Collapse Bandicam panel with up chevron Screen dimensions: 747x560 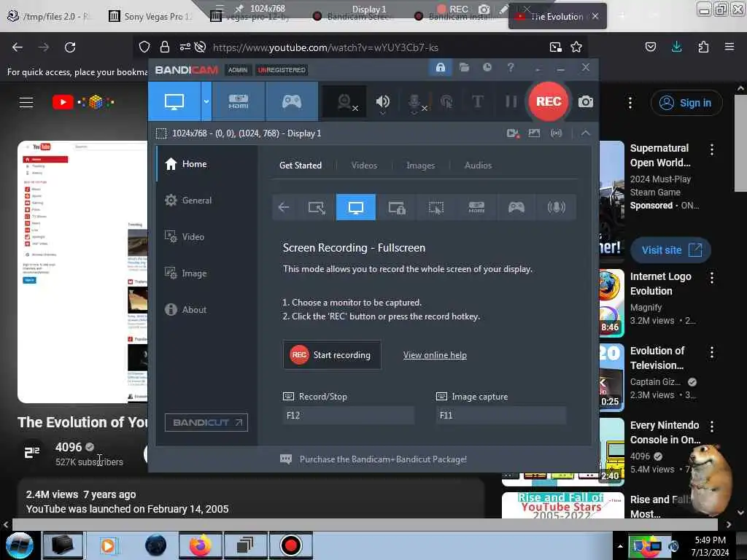coord(586,133)
